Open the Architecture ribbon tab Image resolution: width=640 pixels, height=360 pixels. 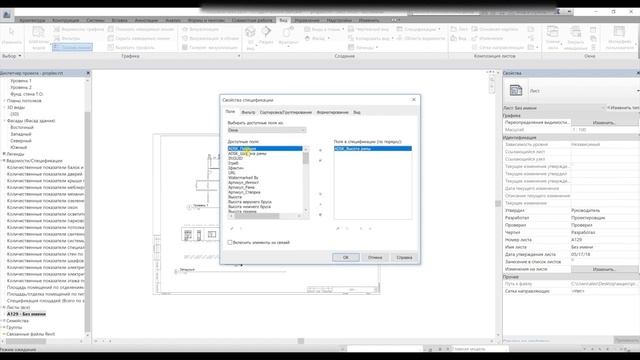click(x=33, y=20)
